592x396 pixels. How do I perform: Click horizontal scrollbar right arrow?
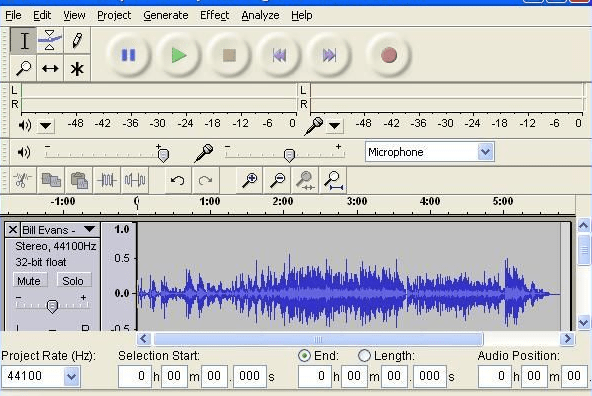[x=567, y=339]
